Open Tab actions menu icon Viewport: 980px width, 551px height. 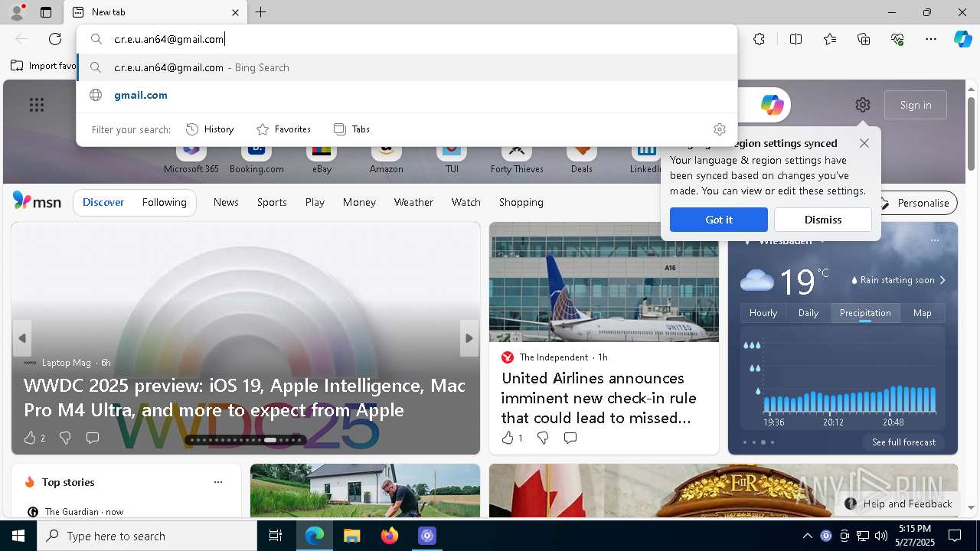(x=46, y=12)
